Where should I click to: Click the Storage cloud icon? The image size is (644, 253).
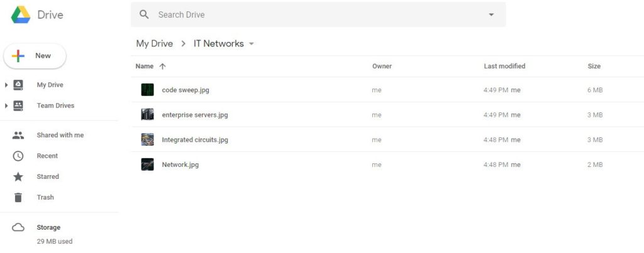[x=18, y=227]
